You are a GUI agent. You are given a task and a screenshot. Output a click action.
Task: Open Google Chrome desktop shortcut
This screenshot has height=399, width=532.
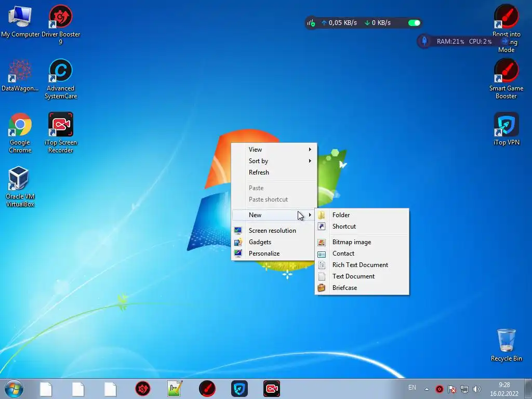(x=20, y=132)
